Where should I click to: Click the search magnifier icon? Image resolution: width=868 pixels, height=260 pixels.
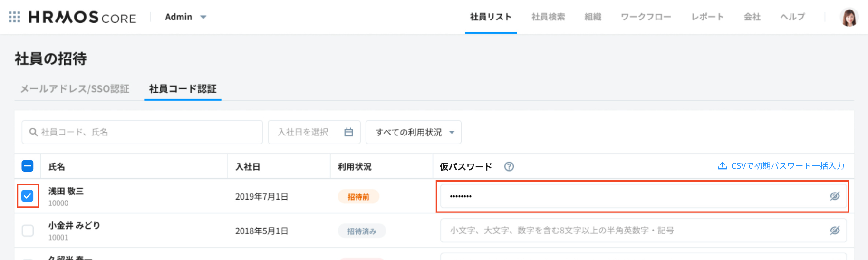[x=33, y=132]
